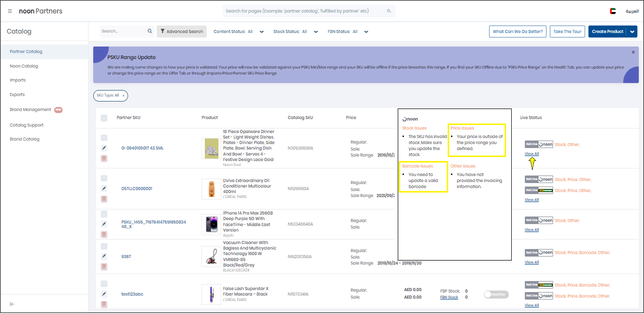Screen dimensions: 644x314
Task: Expand the Stock Status filter
Action: tap(315, 31)
